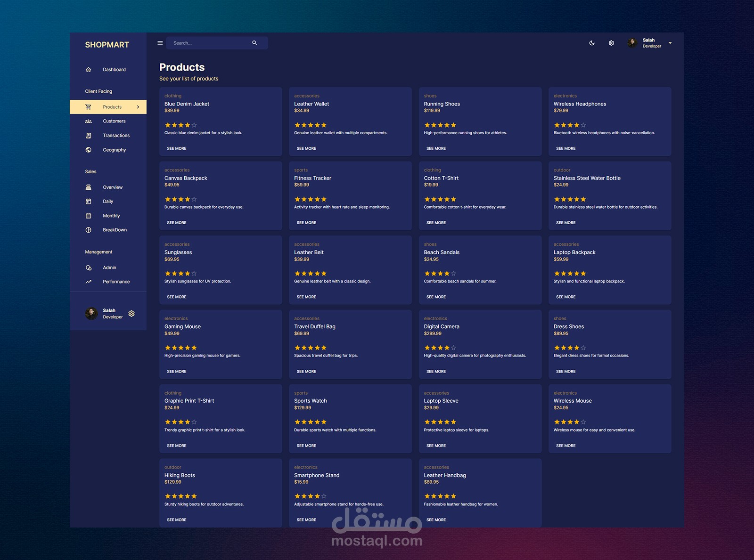See more for Digital Camera

[436, 372]
